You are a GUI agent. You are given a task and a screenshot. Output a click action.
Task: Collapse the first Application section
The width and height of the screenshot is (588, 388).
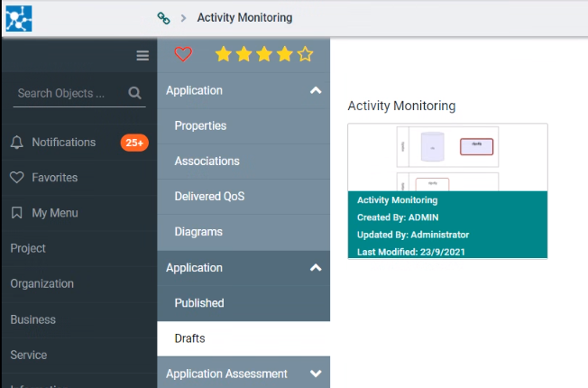pyautogui.click(x=316, y=90)
